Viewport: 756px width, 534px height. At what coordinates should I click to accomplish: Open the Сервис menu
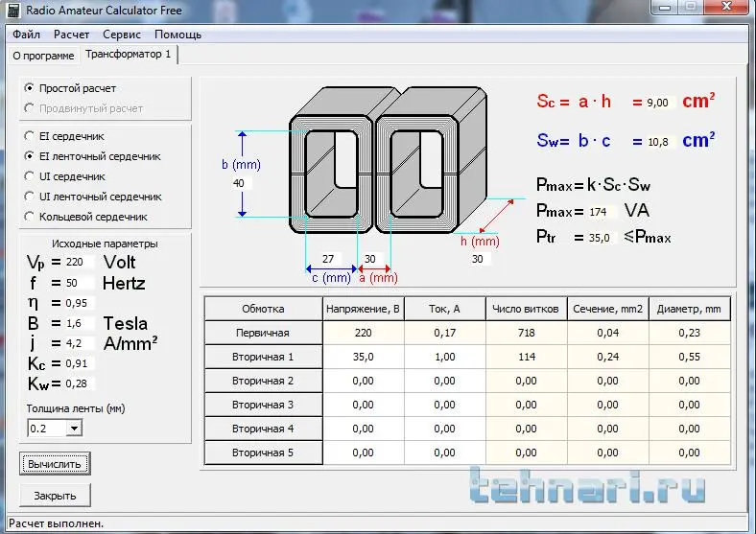(x=122, y=34)
